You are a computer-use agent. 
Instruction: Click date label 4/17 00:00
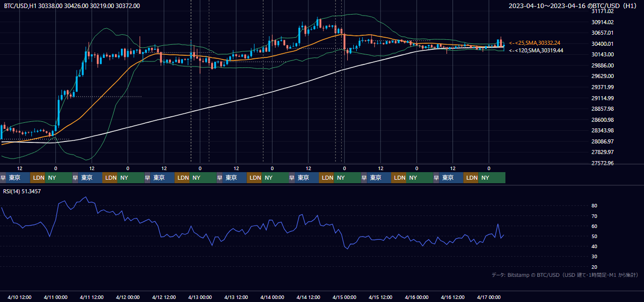[489, 297]
